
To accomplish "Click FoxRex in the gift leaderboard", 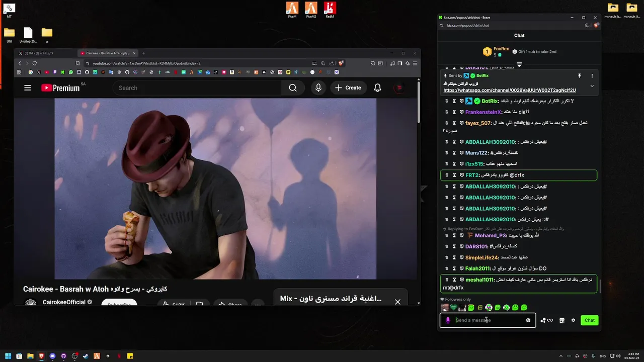I will (501, 49).
